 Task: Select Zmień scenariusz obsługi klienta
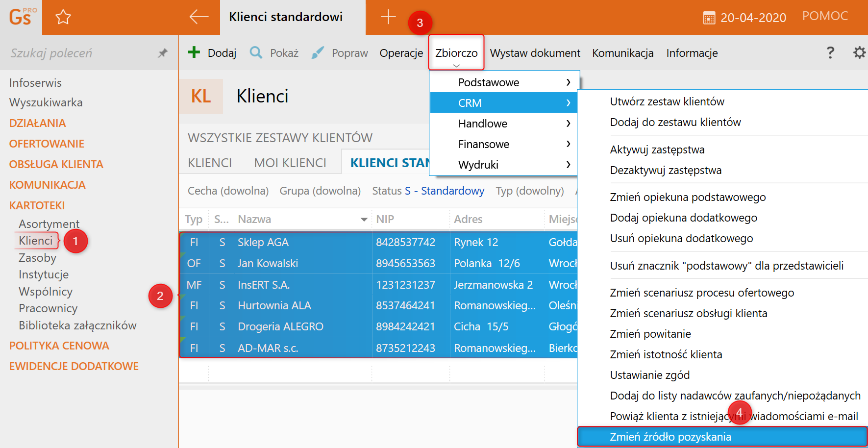point(689,313)
